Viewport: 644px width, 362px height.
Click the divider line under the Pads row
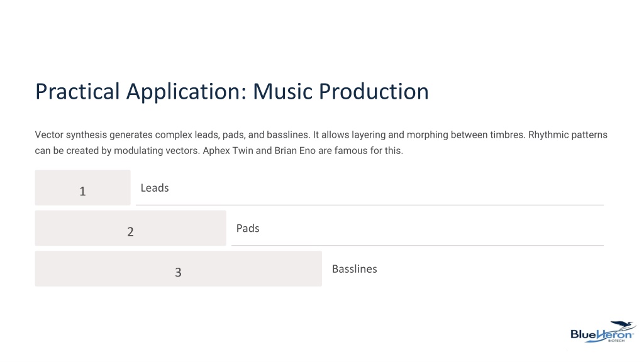[418, 246]
